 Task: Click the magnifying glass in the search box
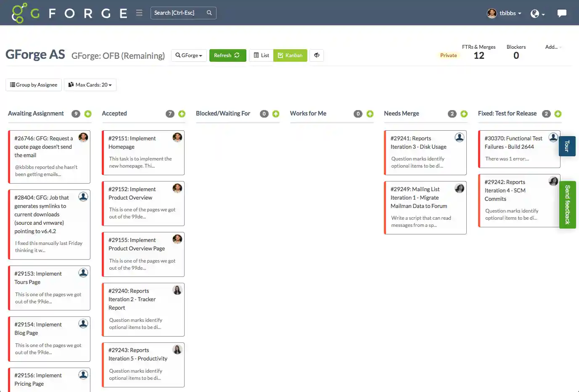click(209, 13)
